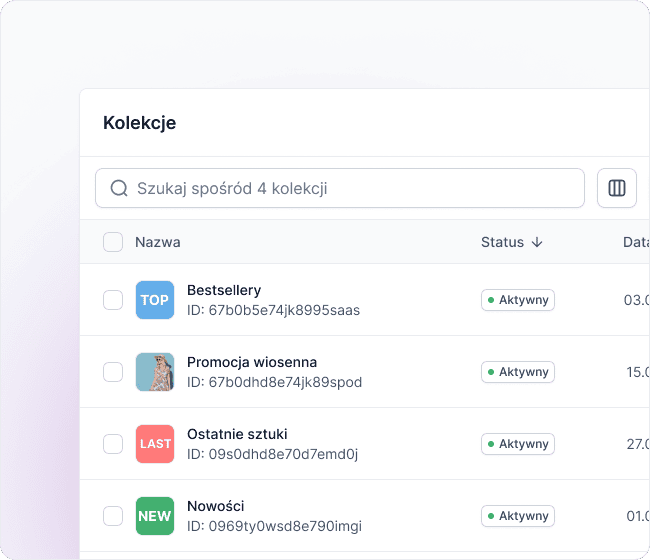650x560 pixels.
Task: Select ID text 67b0b5e74jk8995saas
Action: 284,310
